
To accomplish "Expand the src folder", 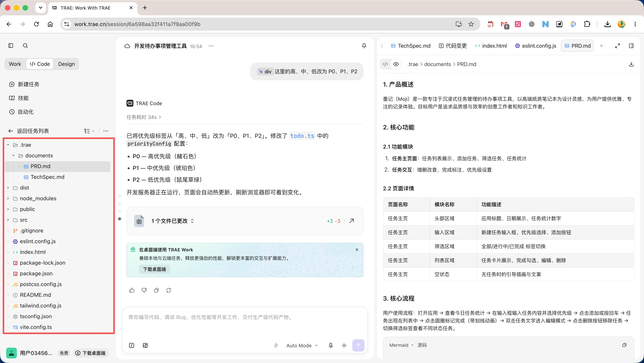I will 8,220.
